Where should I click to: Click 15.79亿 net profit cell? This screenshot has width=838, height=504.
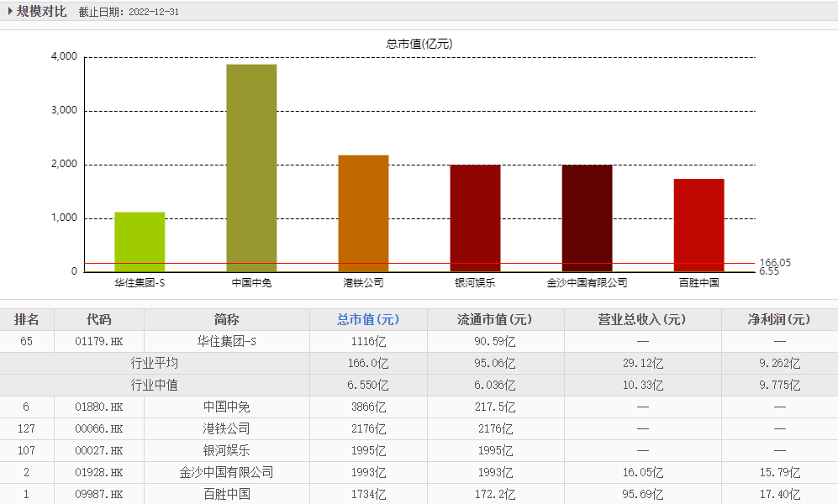coord(780,472)
